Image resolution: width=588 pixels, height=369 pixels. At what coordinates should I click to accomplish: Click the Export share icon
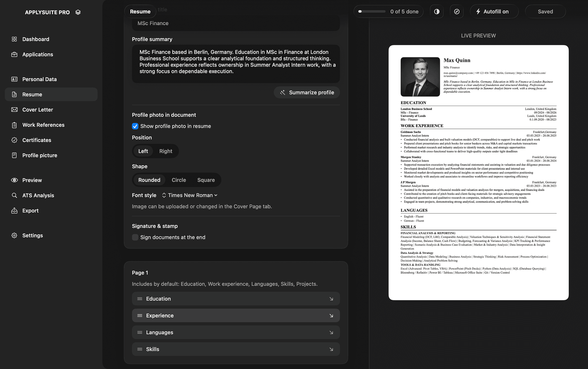pos(14,211)
